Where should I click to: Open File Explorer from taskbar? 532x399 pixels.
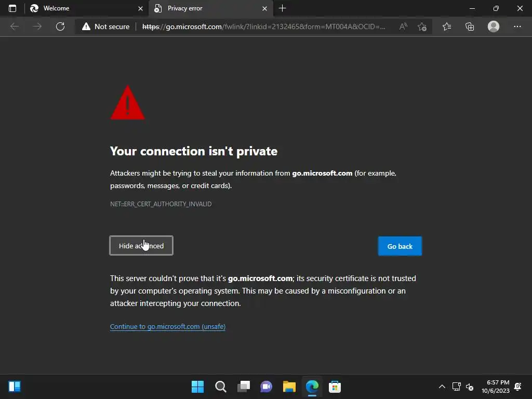coord(289,387)
